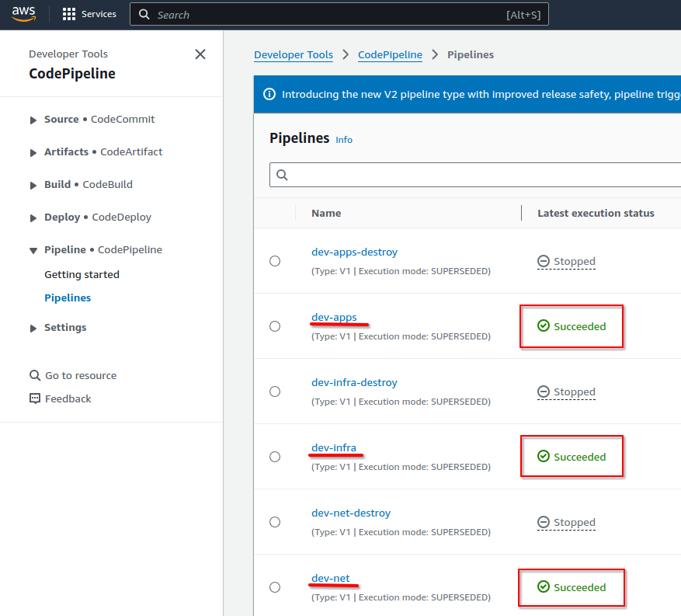Focus the AWS top search field
The height and width of the screenshot is (616, 681).
pyautogui.click(x=339, y=14)
